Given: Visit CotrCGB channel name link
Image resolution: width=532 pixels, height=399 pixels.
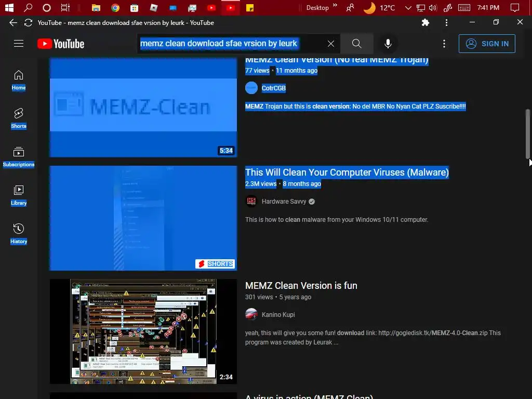Looking at the screenshot, I should click(x=273, y=88).
